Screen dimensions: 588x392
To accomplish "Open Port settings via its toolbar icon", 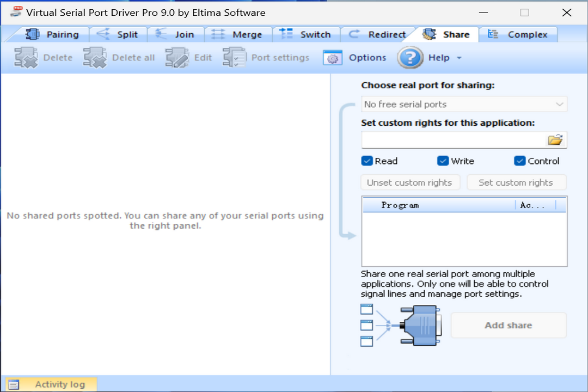I will [x=234, y=57].
